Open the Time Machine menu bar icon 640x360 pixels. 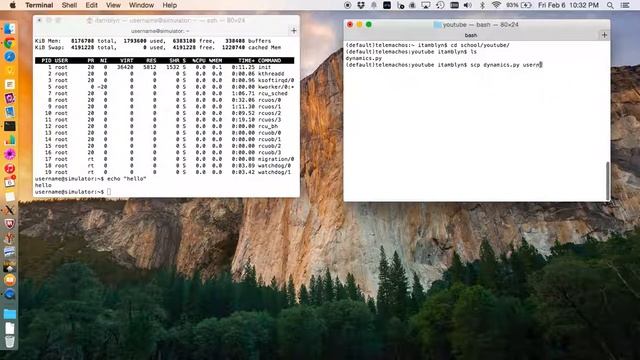pyautogui.click(x=440, y=5)
